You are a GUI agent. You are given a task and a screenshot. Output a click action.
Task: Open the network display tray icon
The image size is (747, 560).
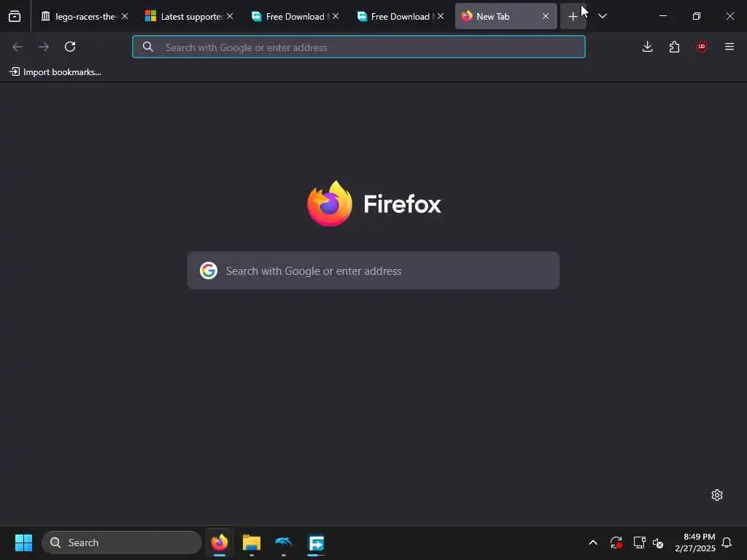click(639, 542)
